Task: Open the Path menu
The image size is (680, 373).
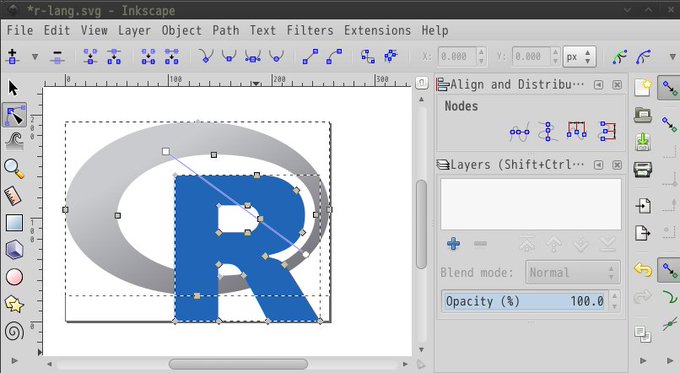Action: [x=226, y=30]
